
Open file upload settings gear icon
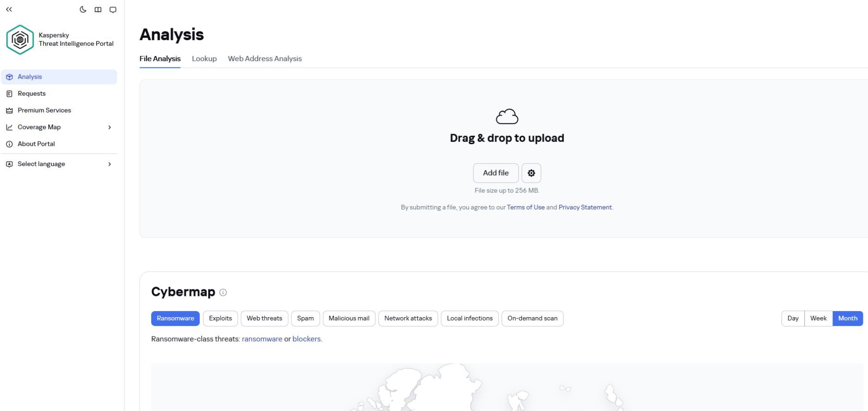[x=531, y=173]
